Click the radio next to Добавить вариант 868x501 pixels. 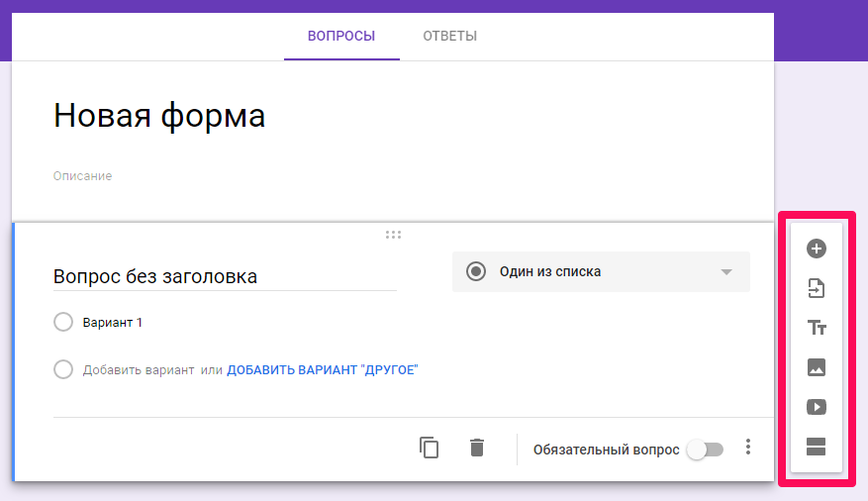63,369
